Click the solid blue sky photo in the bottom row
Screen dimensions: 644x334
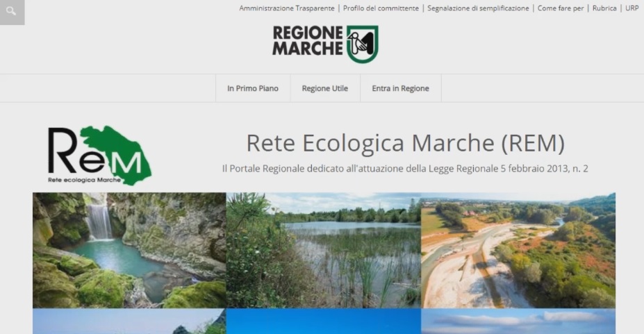[324, 322]
